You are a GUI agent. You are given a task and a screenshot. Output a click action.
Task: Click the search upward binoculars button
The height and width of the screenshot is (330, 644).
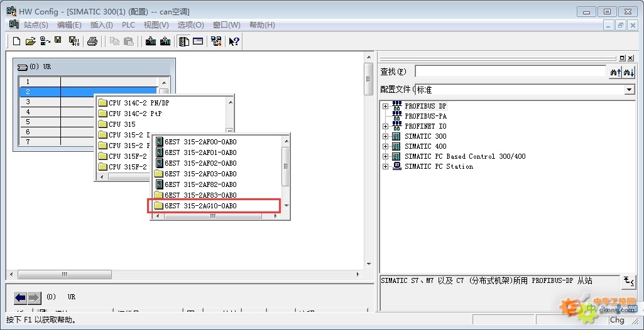615,73
